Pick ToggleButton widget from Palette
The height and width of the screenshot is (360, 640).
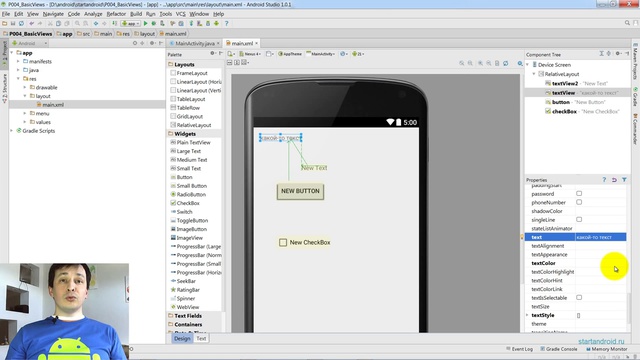[x=192, y=220]
